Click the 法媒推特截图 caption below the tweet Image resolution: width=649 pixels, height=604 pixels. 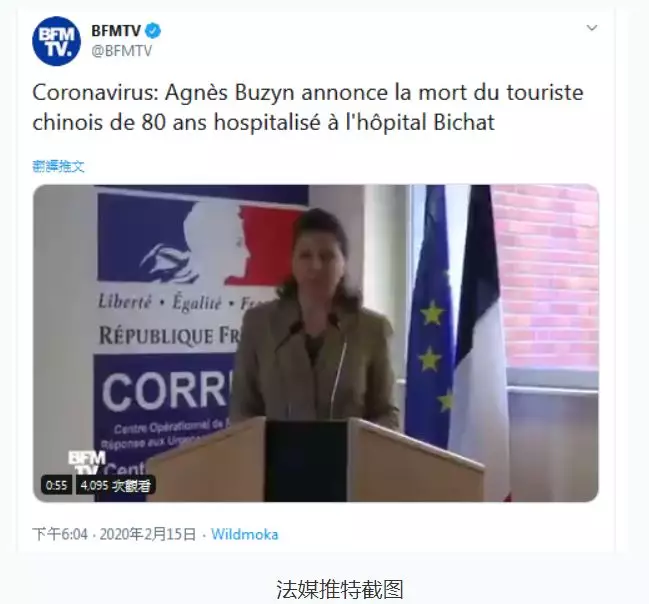pos(340,589)
